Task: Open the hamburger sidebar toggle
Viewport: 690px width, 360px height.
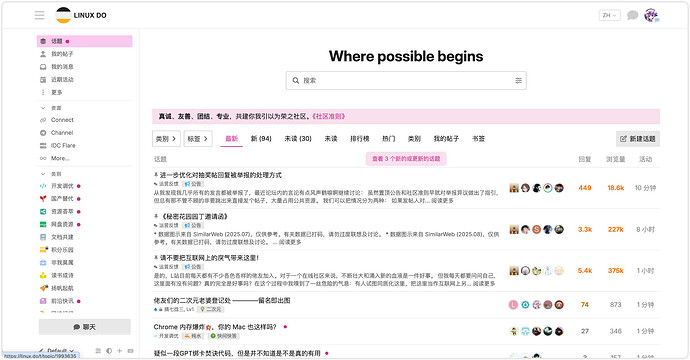Action: tap(40, 15)
